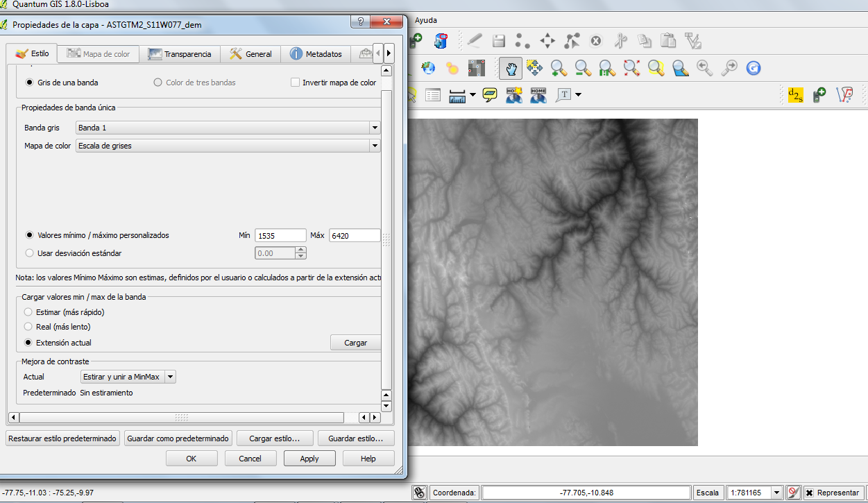This screenshot has width=868, height=503.
Task: Expand the Mapa de color combo box
Action: tap(228, 146)
